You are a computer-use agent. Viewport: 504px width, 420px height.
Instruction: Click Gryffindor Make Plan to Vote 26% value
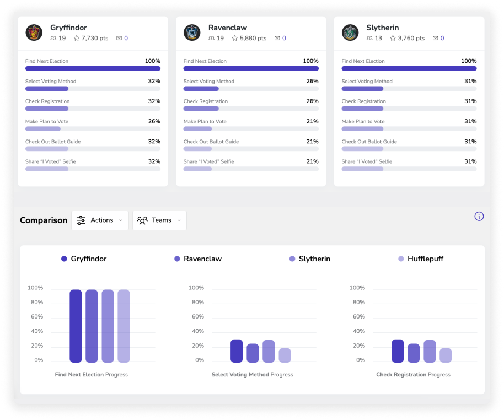pos(154,121)
